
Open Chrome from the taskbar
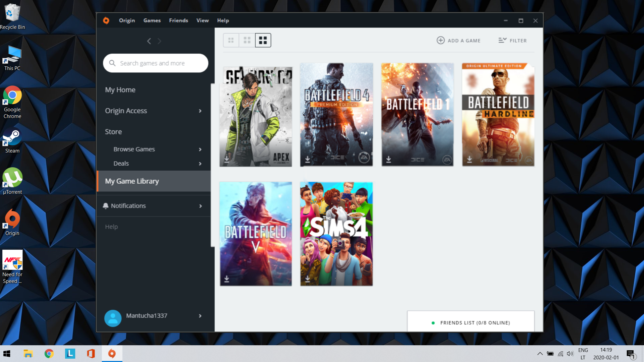49,354
